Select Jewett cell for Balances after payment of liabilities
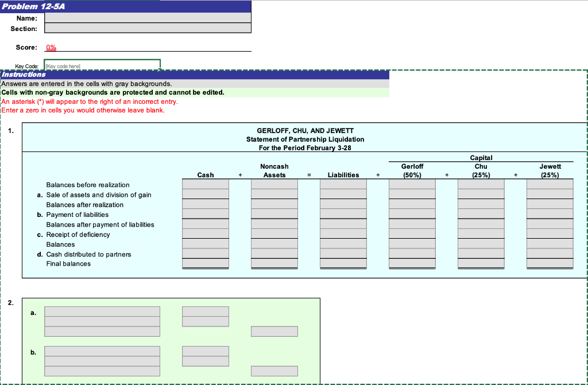Image resolution: width=588 pixels, height=385 pixels. pyautogui.click(x=550, y=224)
